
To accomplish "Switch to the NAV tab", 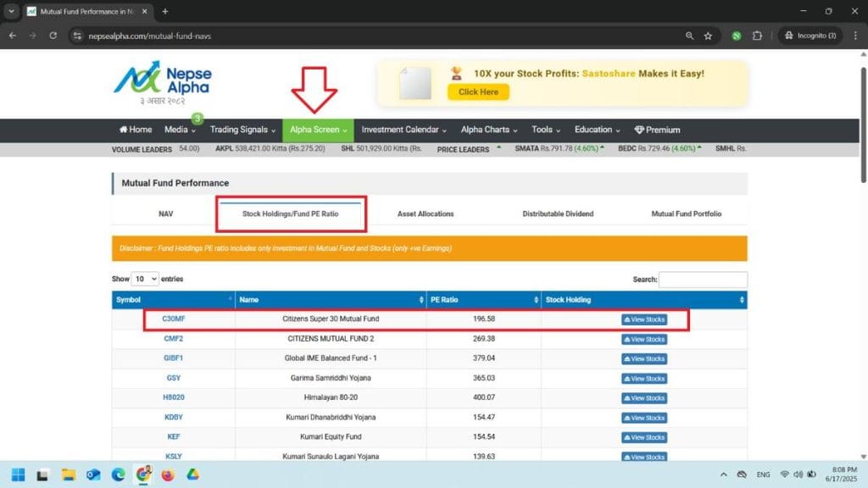I will [165, 213].
